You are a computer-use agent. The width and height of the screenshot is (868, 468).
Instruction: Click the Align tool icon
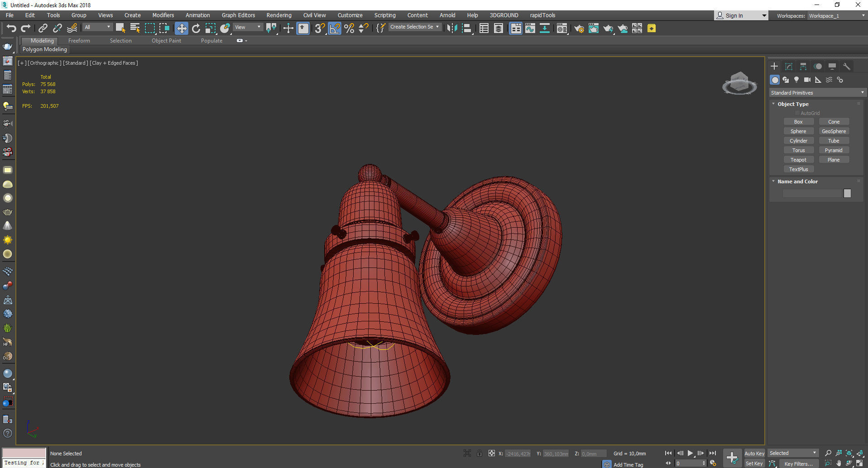pyautogui.click(x=467, y=29)
